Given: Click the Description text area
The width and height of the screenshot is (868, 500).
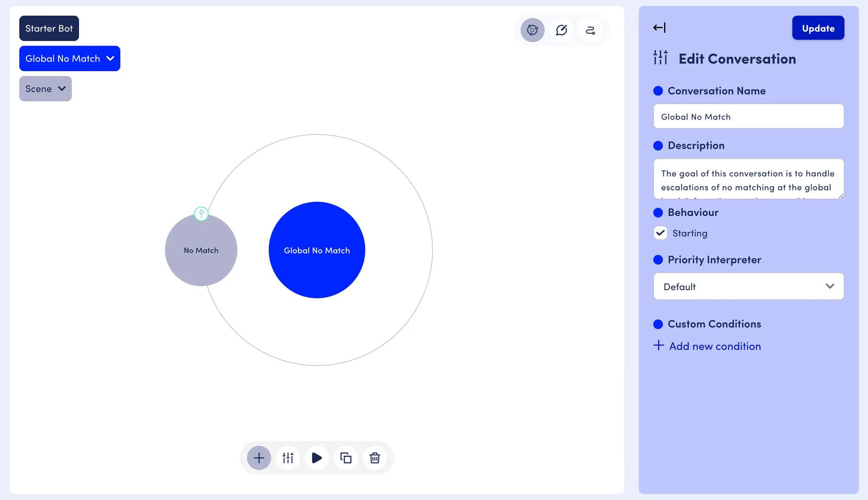Looking at the screenshot, I should pos(749,179).
